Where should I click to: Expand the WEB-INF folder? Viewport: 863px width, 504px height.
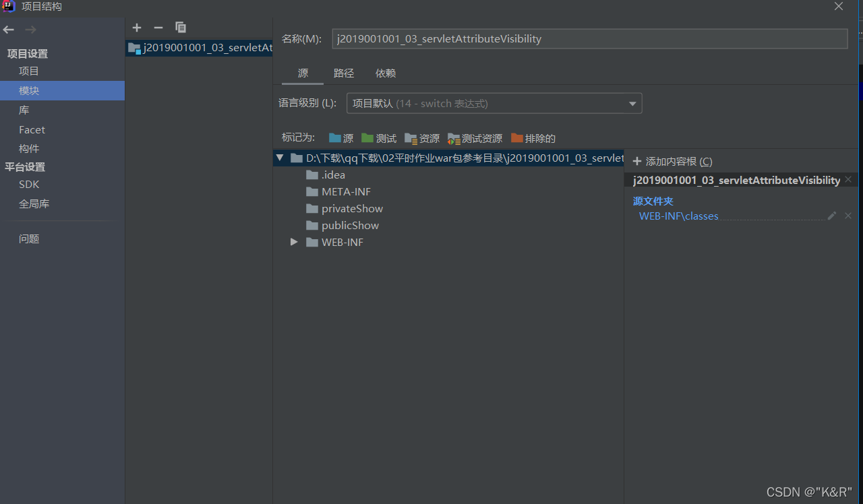294,242
